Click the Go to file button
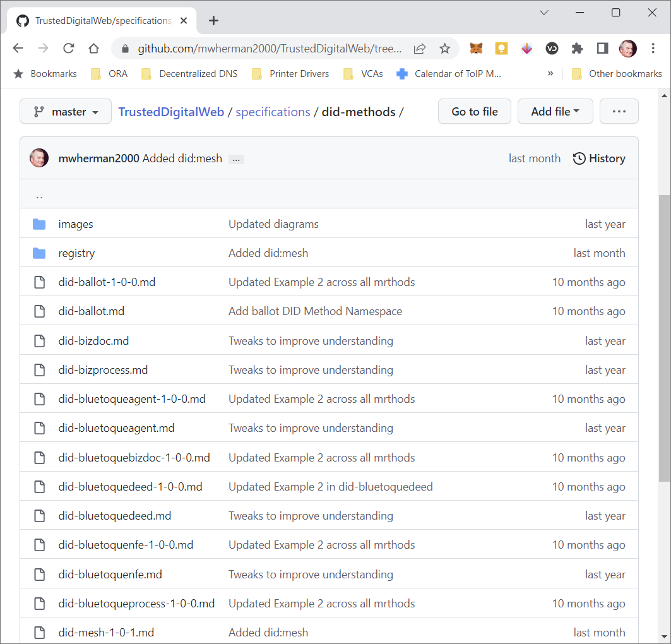Screen dimensions: 671x644 coord(475,112)
